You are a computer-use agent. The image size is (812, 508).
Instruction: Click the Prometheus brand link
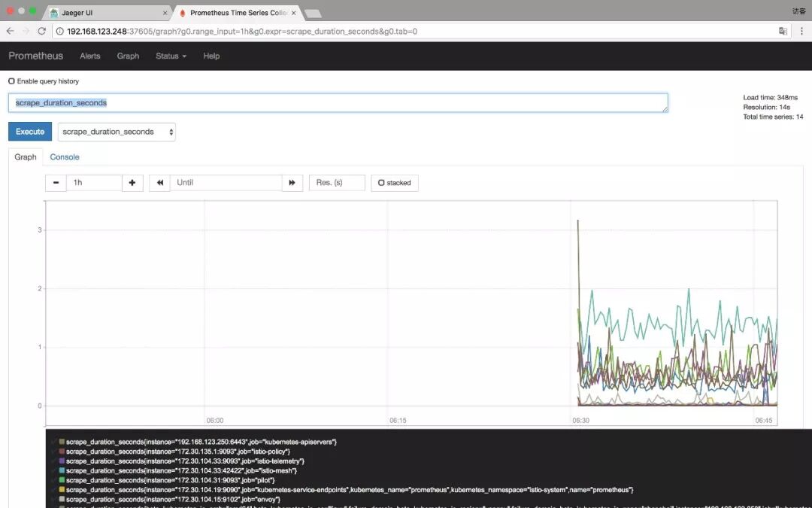36,56
